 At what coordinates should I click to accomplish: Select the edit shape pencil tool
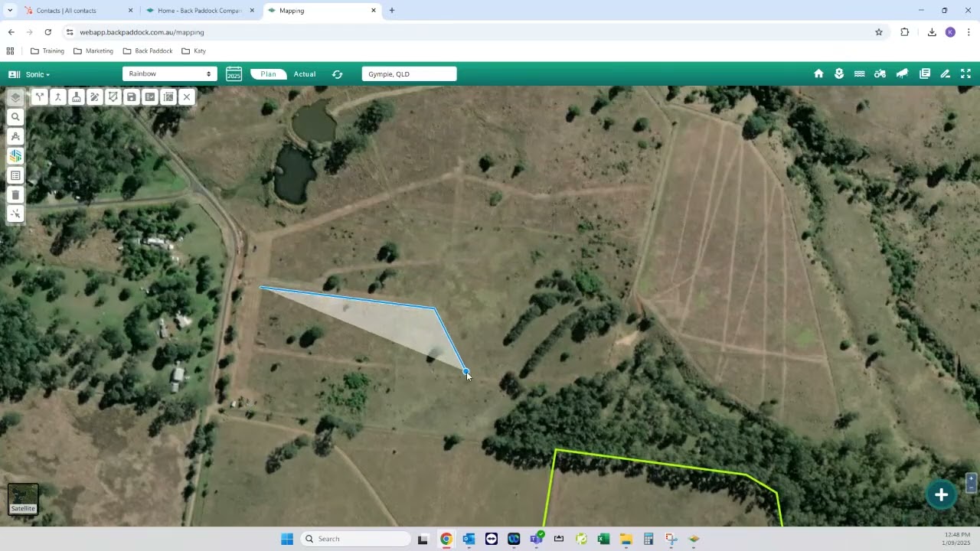coord(94,97)
